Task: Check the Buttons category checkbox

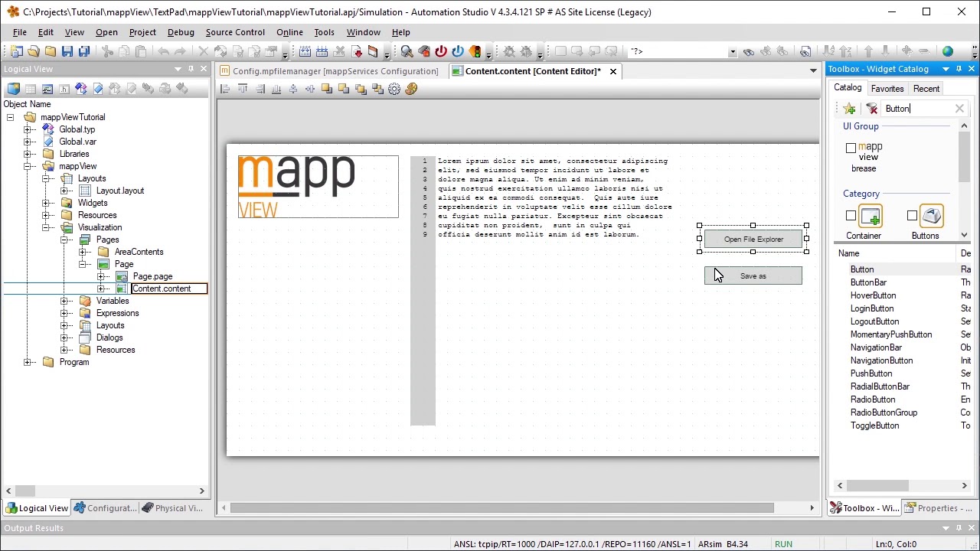Action: click(x=912, y=216)
